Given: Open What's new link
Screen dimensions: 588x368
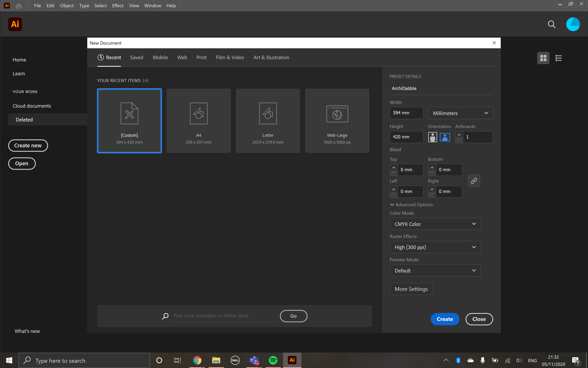Looking at the screenshot, I should (x=27, y=331).
